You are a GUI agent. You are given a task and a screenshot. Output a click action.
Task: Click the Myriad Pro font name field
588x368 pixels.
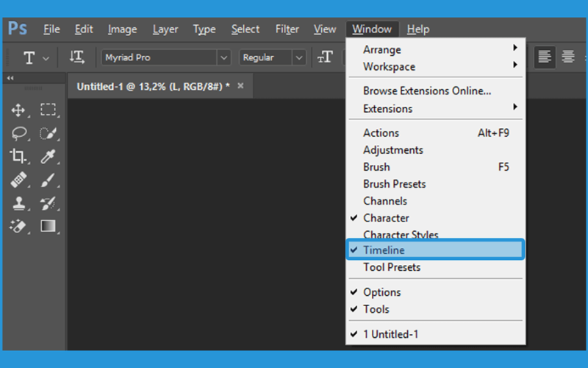pyautogui.click(x=159, y=58)
